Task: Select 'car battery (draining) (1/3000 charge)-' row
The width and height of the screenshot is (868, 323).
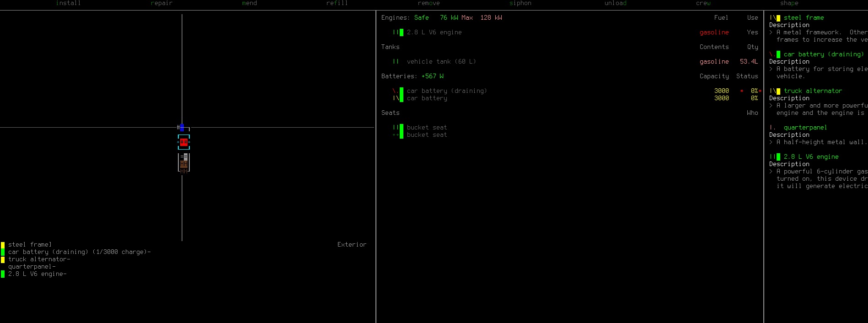Action: point(80,252)
